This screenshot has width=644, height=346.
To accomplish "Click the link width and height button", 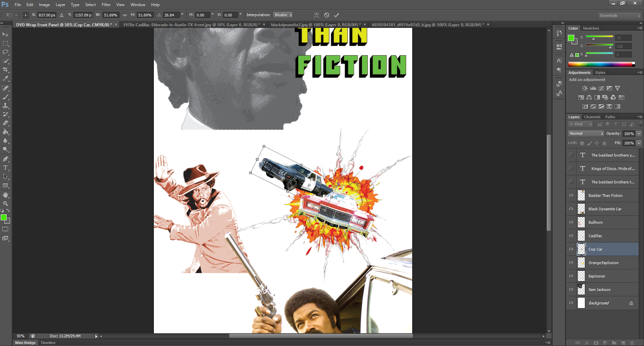I will pyautogui.click(x=125, y=15).
